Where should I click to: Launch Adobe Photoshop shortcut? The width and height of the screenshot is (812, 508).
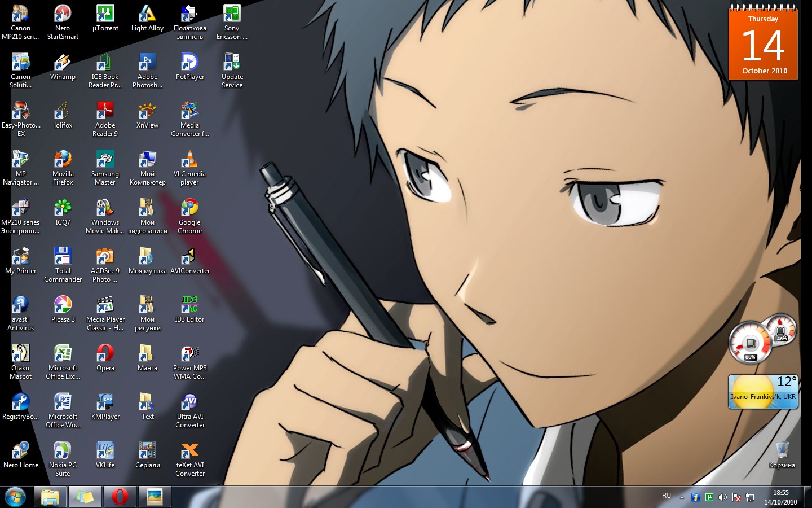147,71
